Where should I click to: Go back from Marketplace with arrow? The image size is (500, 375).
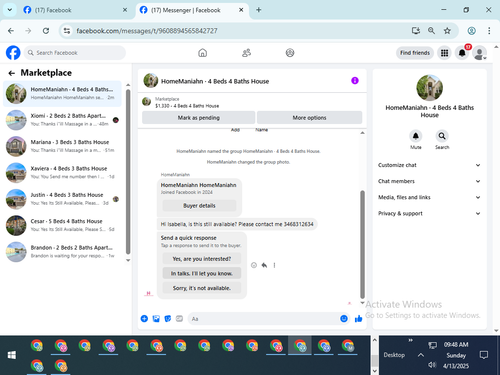pos(12,73)
